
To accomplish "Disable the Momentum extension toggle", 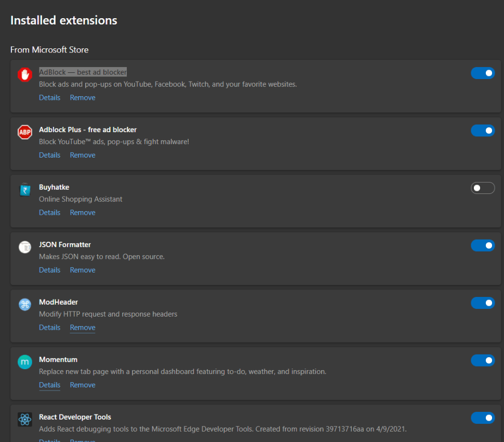I will coord(483,360).
